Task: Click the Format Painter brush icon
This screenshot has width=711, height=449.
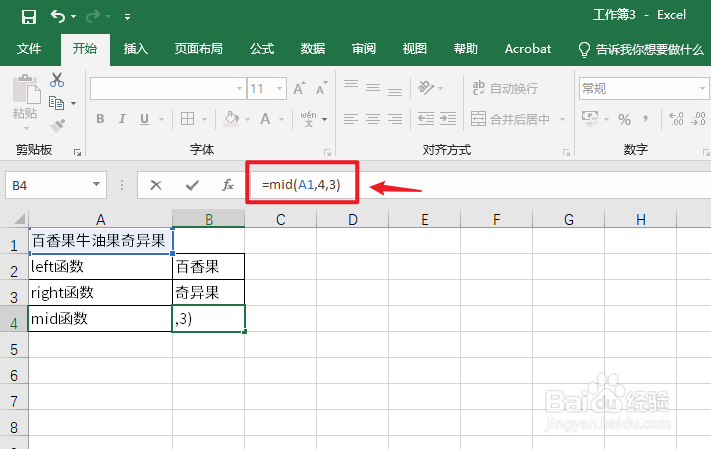Action: (x=57, y=125)
